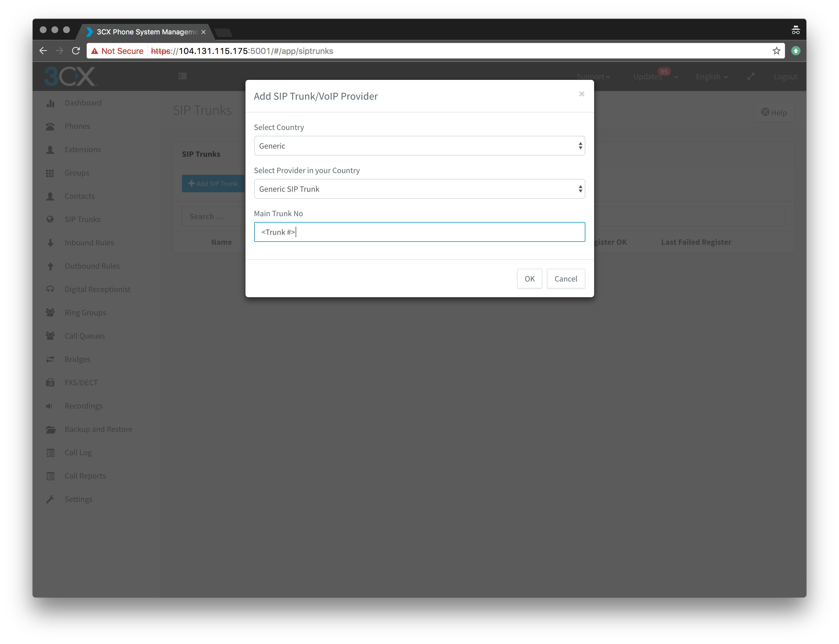Click the Groups grid icon
Image resolution: width=839 pixels, height=644 pixels.
point(50,173)
